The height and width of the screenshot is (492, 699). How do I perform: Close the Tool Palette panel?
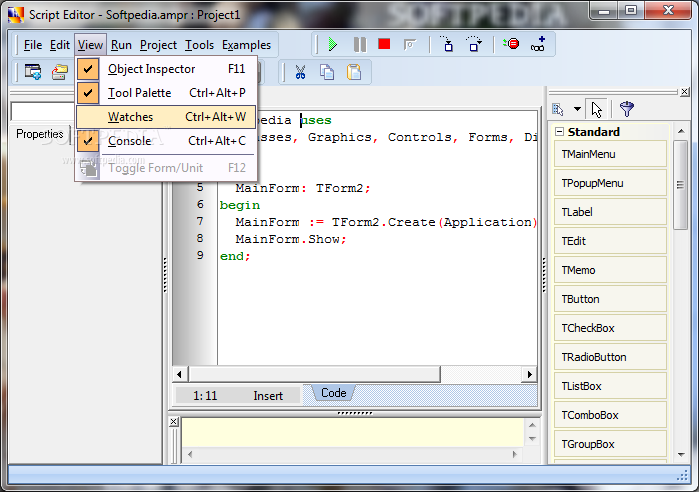click(x=685, y=92)
